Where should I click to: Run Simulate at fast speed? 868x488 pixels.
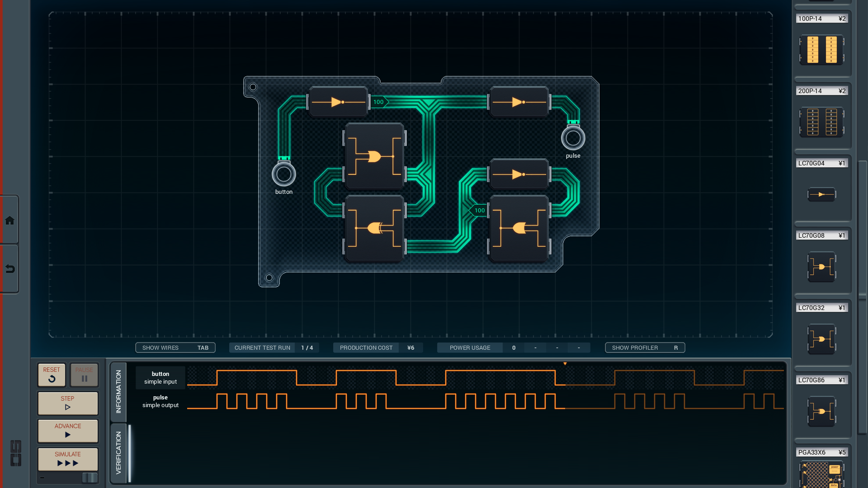pyautogui.click(x=68, y=459)
